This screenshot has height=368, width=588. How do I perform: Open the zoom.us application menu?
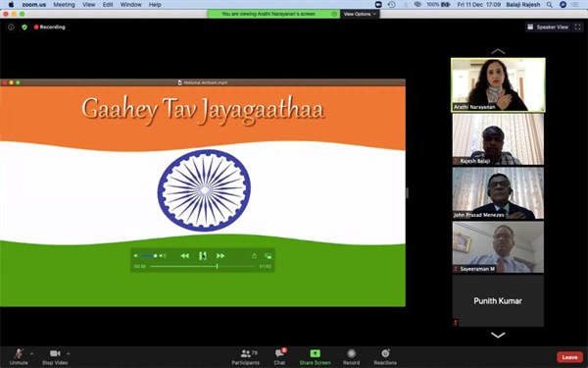tap(34, 5)
